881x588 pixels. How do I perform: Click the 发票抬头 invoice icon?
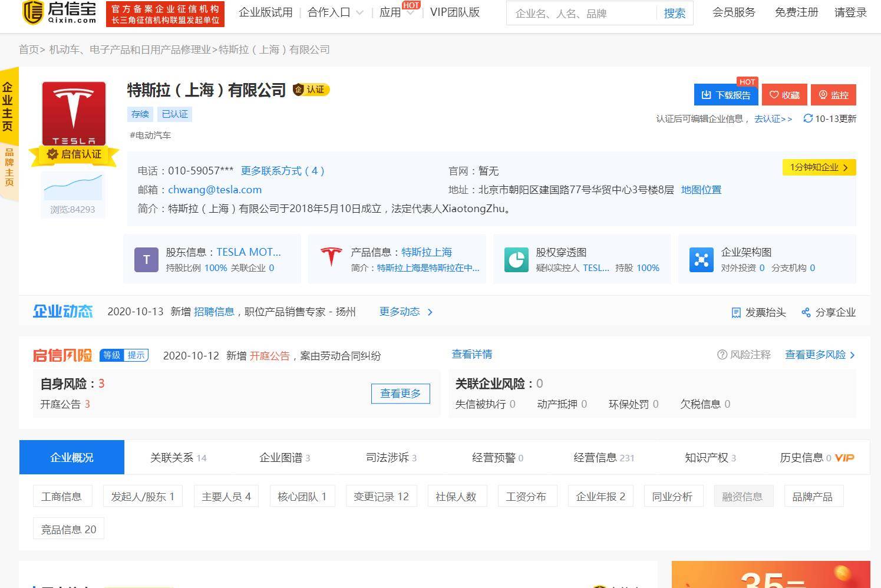coord(736,313)
